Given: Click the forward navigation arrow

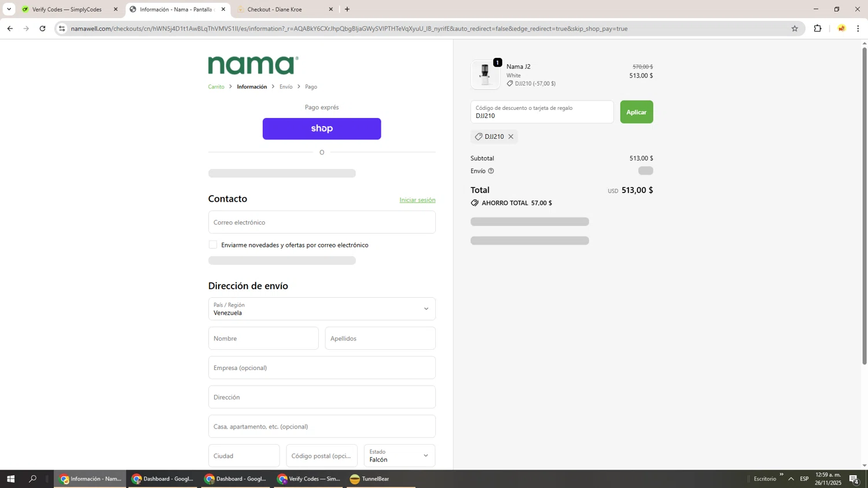Looking at the screenshot, I should (26, 28).
